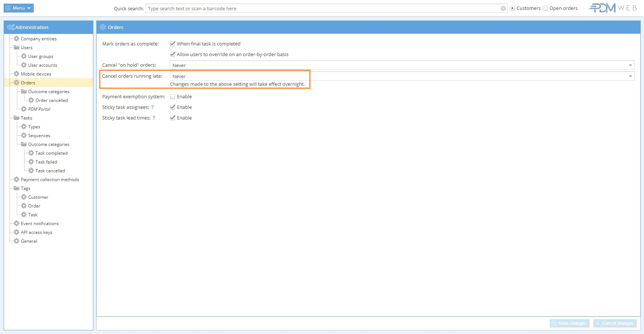644x334 pixels.
Task: Click the help icon next to Sticky task lead times
Action: pos(154,118)
